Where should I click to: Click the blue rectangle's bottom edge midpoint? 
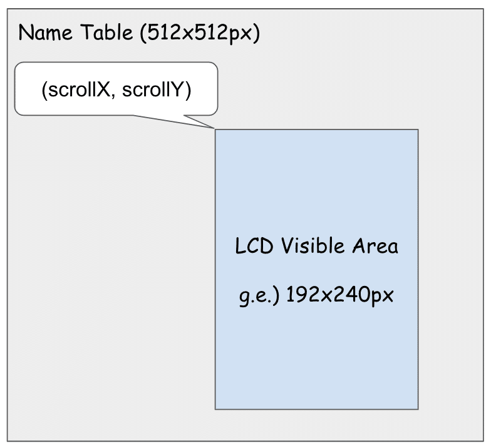coord(316,409)
